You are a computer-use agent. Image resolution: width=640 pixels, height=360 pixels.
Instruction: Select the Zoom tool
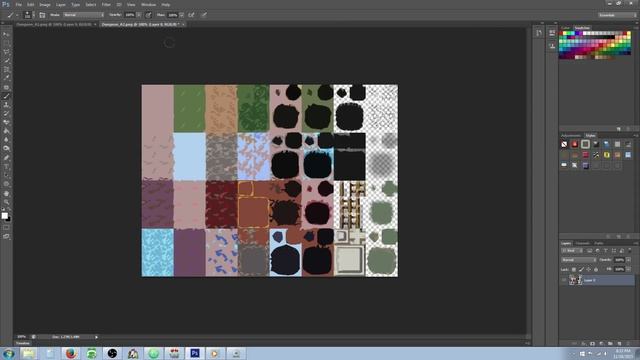tap(6, 202)
